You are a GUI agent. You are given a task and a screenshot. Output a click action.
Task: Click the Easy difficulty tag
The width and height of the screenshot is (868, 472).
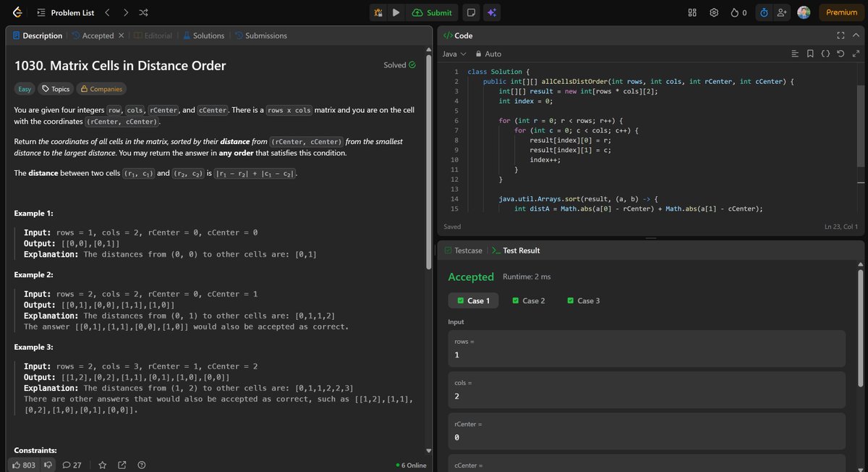(x=25, y=89)
